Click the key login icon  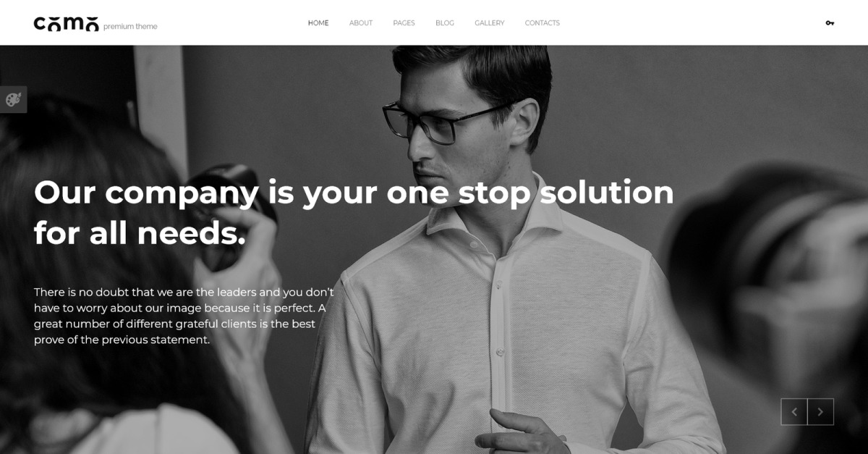[830, 23]
